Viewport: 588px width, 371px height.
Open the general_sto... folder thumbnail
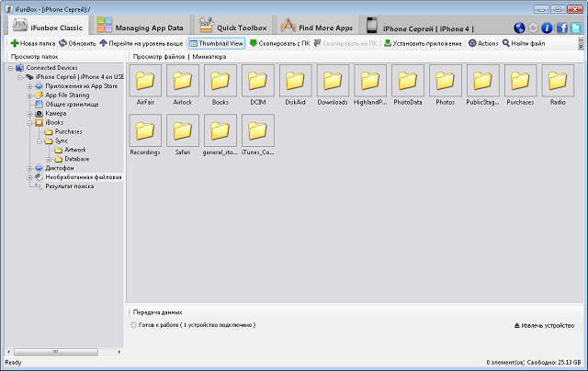point(220,135)
